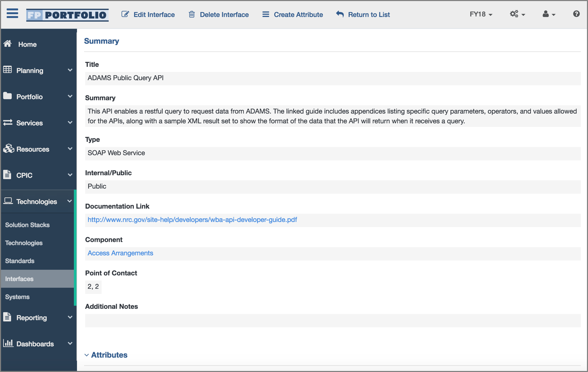Expand the Reporting menu chevron
Screen dimensions: 588x372
coord(70,317)
